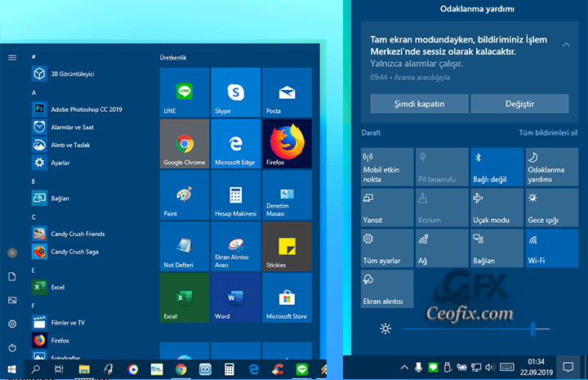Click the volume icon in tray
Screen dimensions: 588x380
click(490, 367)
